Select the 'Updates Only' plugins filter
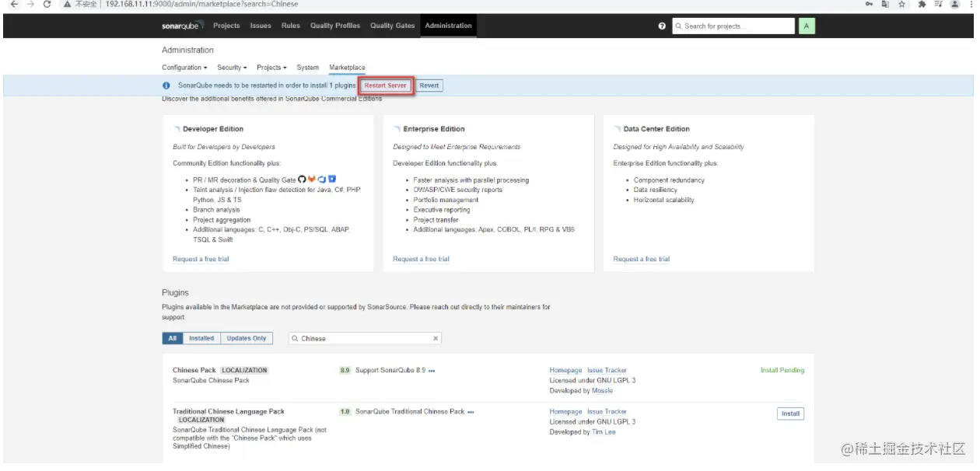Screen dimensions: 980x471 point(247,338)
